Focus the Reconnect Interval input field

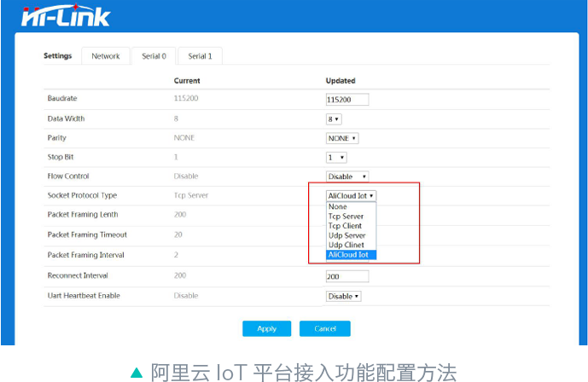click(347, 276)
